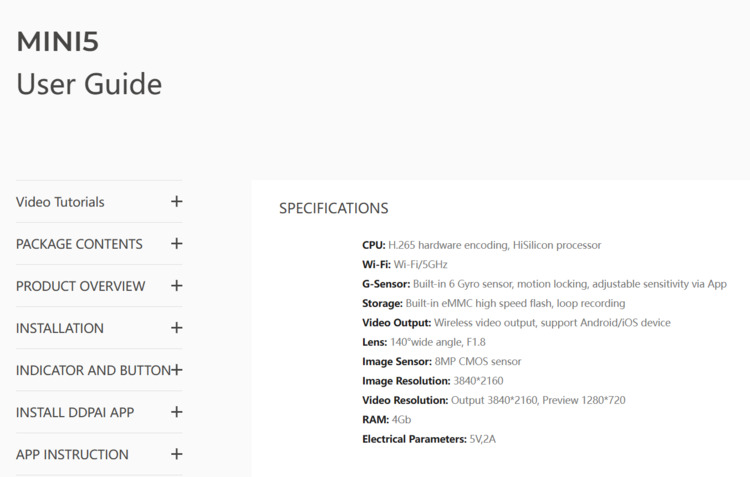Image resolution: width=750 pixels, height=477 pixels.
Task: Open INDICATOR AND BUTTON section
Action: tap(93, 370)
